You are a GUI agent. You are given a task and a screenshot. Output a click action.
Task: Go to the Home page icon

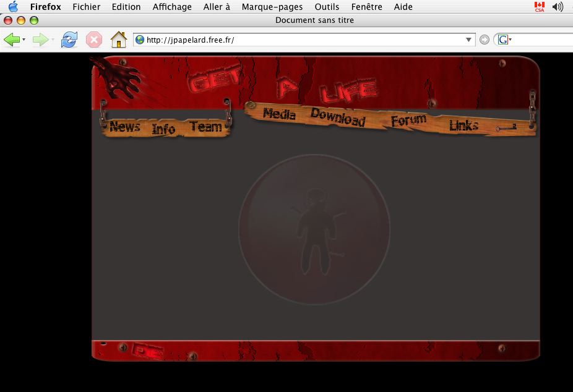(x=118, y=40)
